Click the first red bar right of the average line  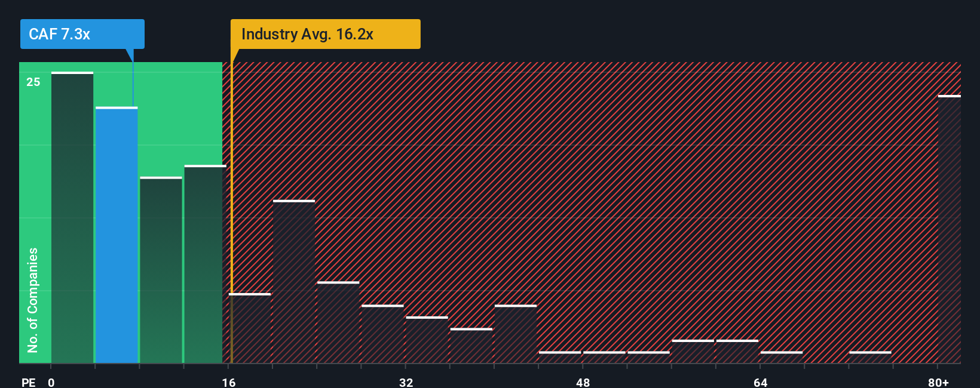[x=250, y=328]
